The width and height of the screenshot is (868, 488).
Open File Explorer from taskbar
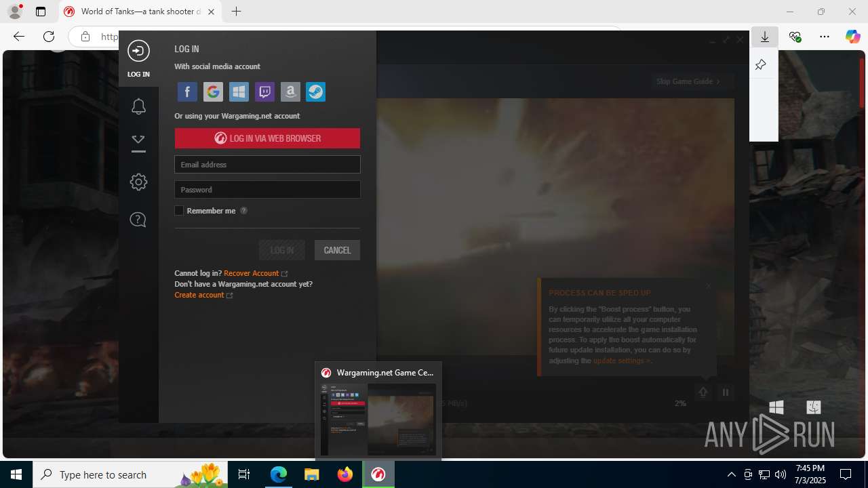(x=312, y=474)
